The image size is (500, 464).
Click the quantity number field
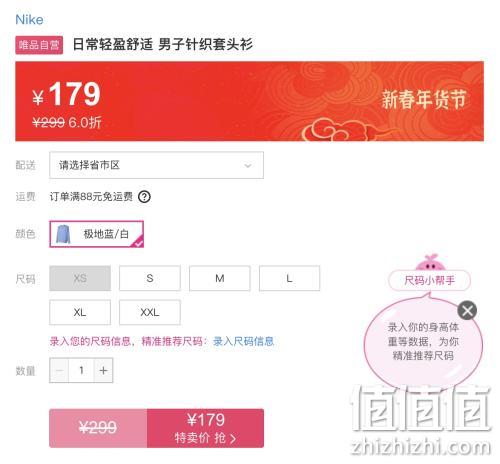point(82,370)
